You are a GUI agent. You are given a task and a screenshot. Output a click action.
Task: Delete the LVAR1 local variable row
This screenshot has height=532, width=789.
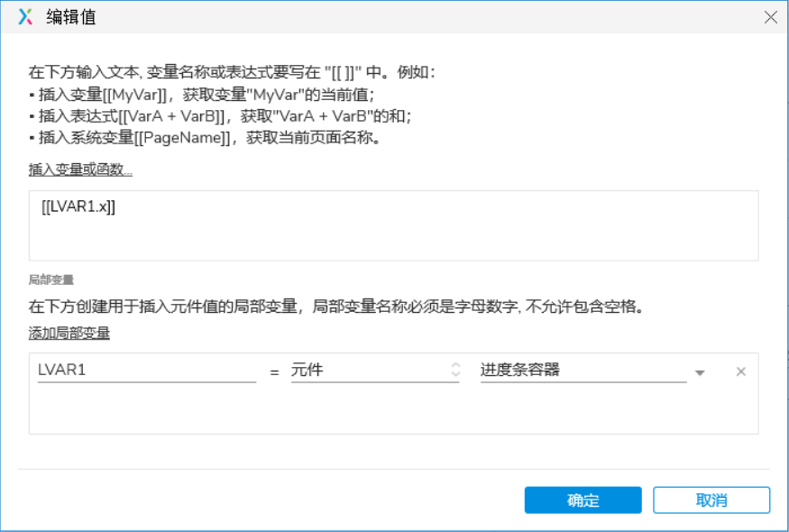(740, 371)
